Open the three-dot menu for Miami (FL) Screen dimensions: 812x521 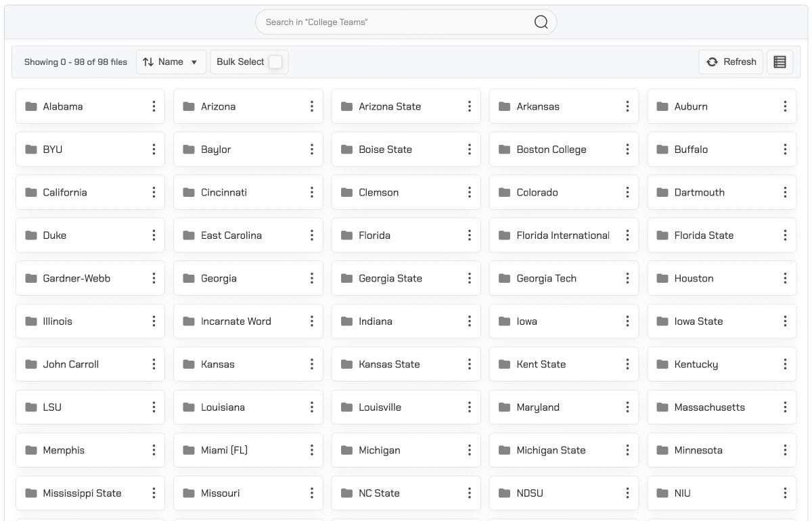(x=312, y=450)
